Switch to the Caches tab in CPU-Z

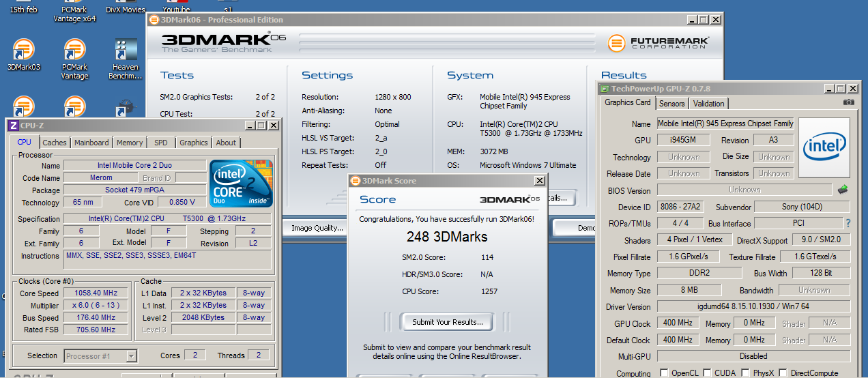pyautogui.click(x=55, y=143)
